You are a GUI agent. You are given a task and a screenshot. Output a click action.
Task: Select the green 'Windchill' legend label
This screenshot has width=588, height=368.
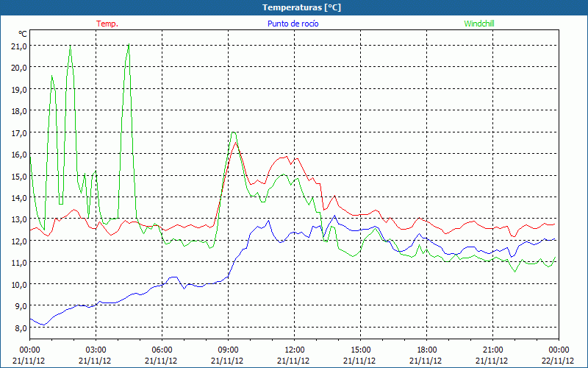479,24
